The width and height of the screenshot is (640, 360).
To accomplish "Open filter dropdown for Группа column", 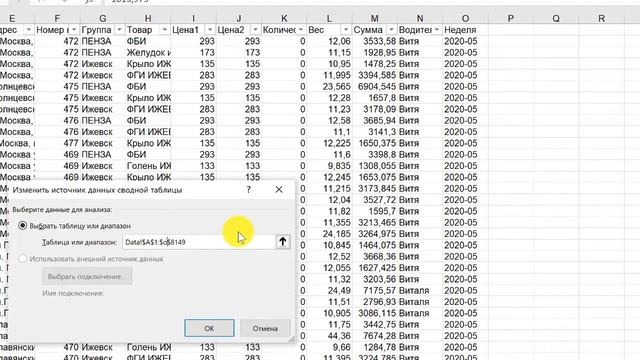I will 119,30.
